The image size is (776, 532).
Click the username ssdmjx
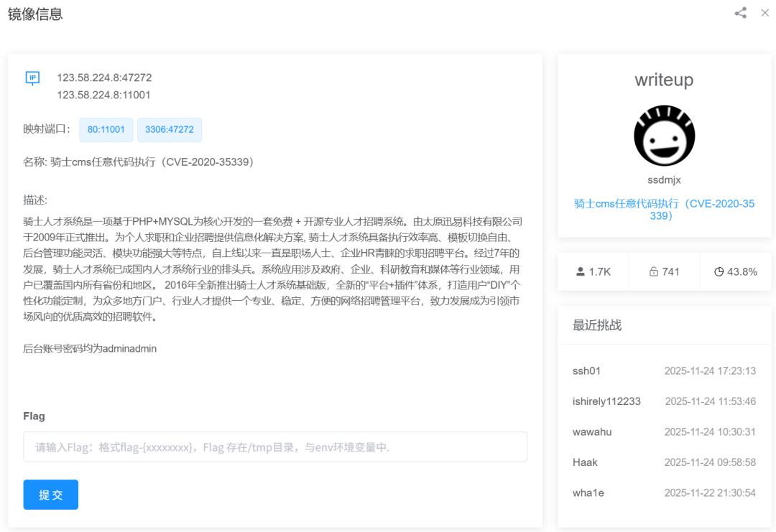point(664,180)
